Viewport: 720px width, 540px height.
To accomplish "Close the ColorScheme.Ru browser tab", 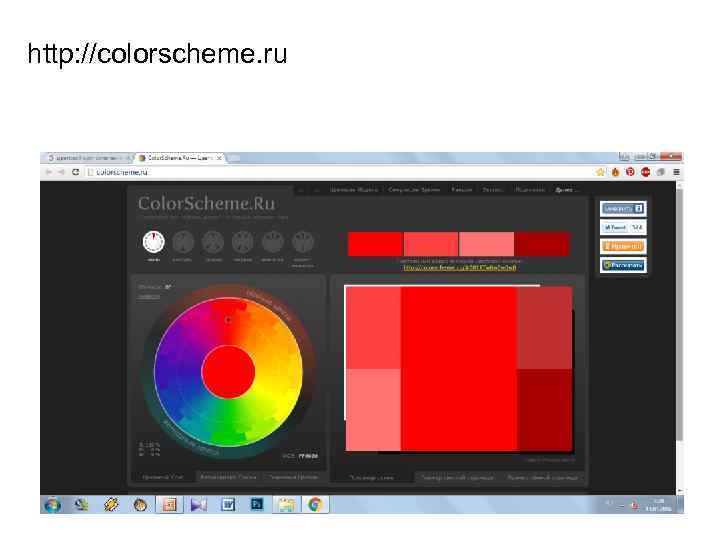I will pyautogui.click(x=219, y=158).
